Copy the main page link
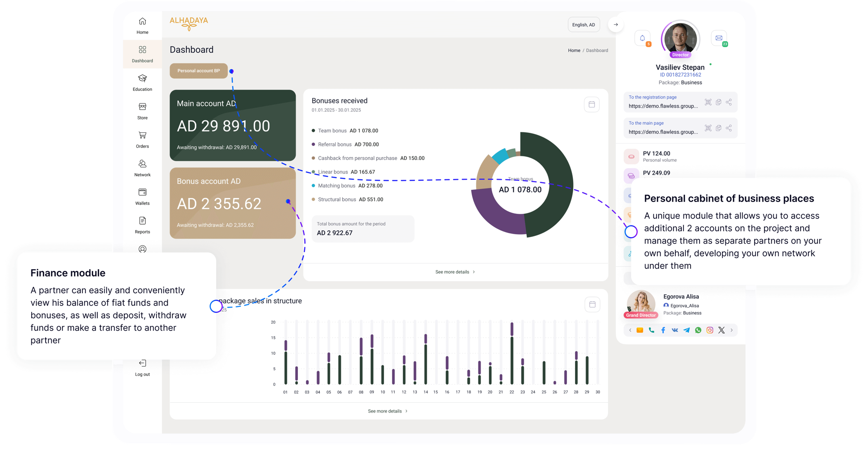Viewport: 868px width, 451px height. [x=719, y=128]
